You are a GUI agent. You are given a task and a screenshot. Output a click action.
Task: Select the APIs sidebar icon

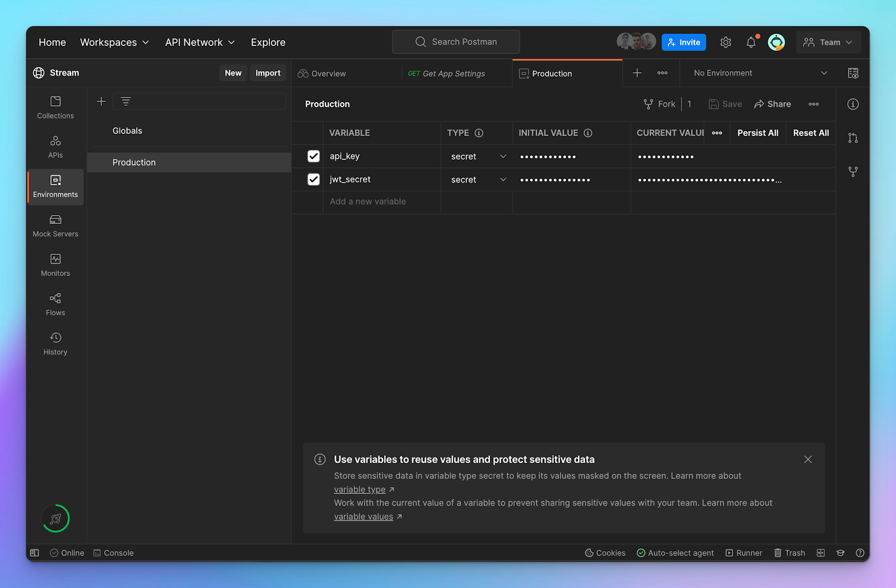click(55, 147)
